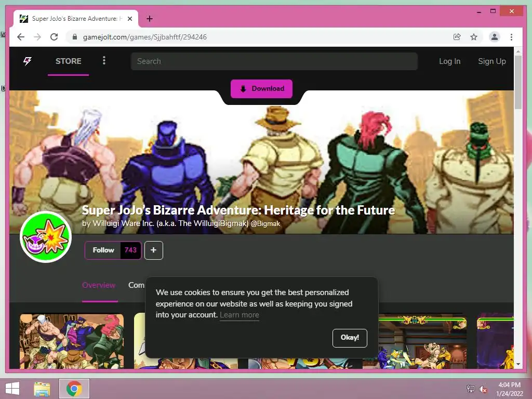Click the magenta Download button
The height and width of the screenshot is (399, 532).
tap(261, 88)
